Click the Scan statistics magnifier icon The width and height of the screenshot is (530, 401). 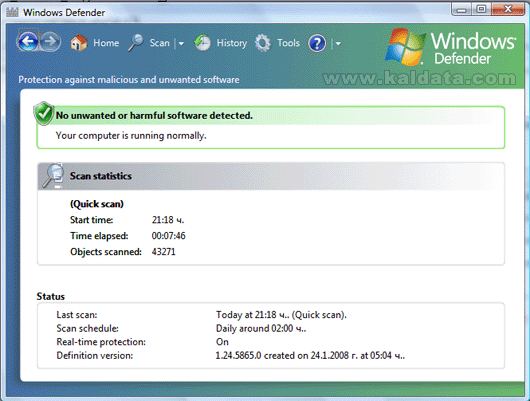coord(53,175)
